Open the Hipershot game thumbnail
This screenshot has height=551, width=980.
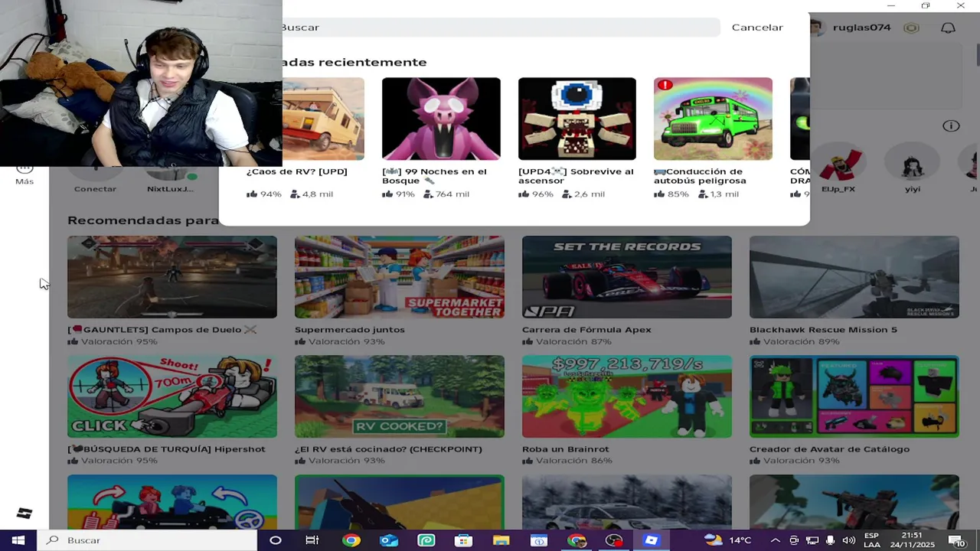172,396
